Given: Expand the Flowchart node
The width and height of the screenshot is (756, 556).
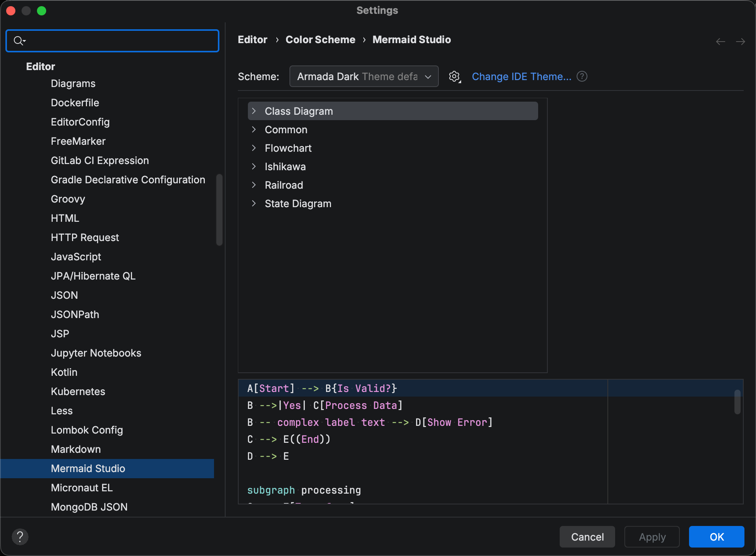Looking at the screenshot, I should coord(254,148).
